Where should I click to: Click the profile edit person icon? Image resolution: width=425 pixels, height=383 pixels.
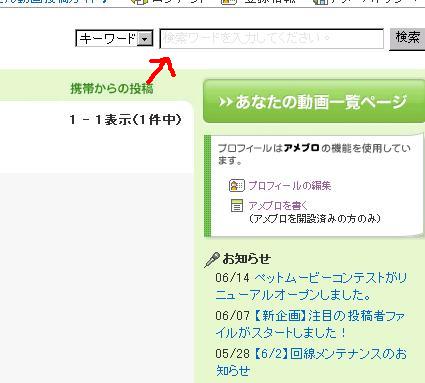point(237,186)
